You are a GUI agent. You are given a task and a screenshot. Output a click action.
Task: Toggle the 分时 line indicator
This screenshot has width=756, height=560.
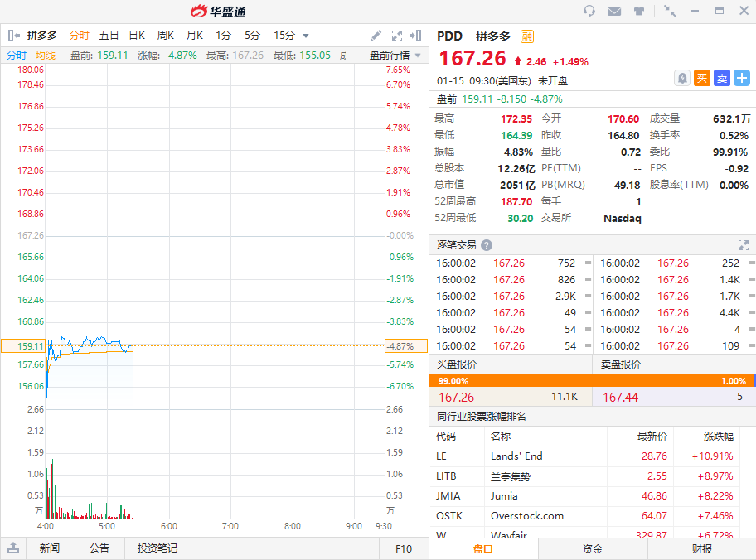pos(16,56)
